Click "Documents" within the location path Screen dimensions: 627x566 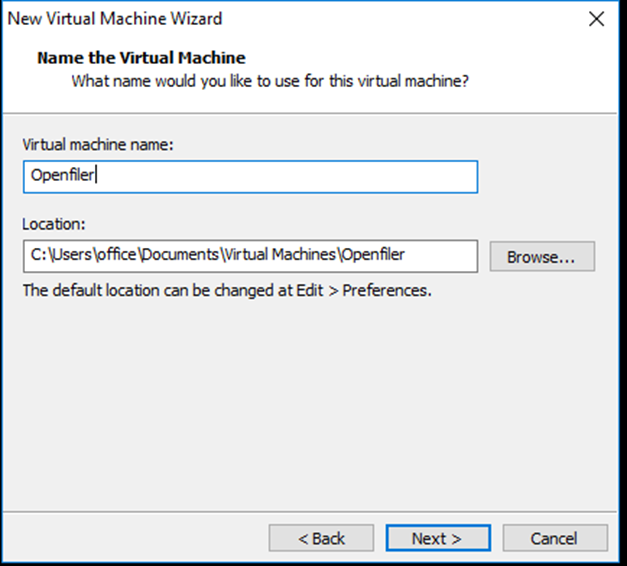180,255
